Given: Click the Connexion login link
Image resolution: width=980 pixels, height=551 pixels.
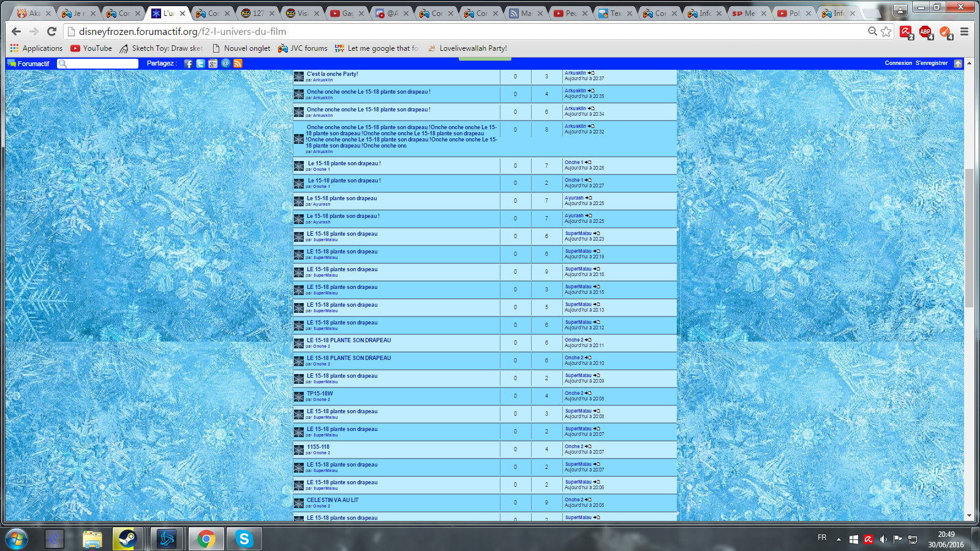Looking at the screenshot, I should coord(898,63).
